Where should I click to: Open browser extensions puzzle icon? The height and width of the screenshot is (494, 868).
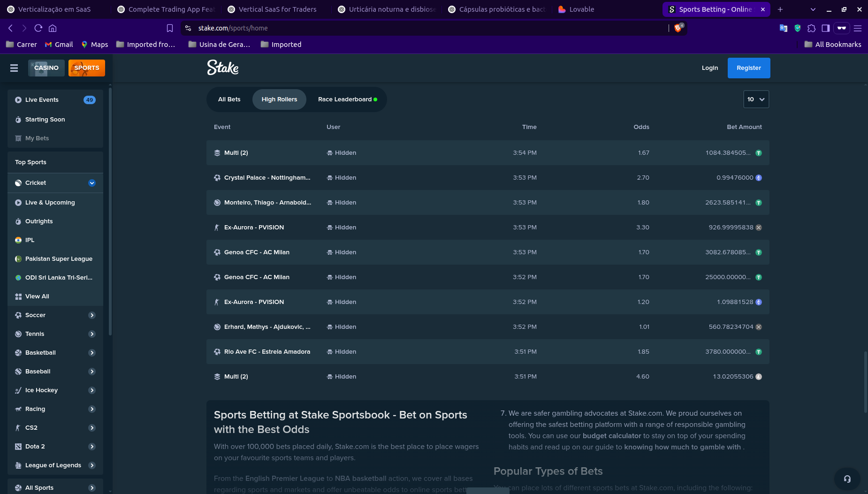[812, 28]
